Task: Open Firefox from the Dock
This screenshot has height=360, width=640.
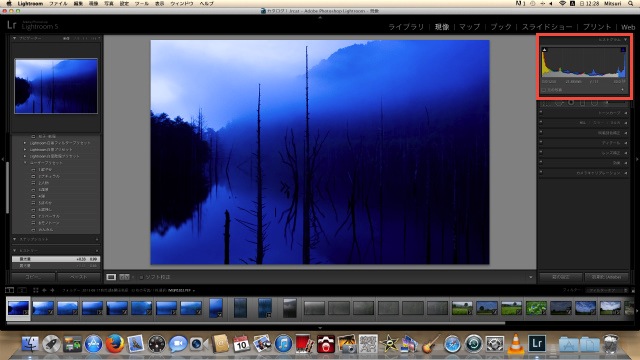Action: [115, 344]
